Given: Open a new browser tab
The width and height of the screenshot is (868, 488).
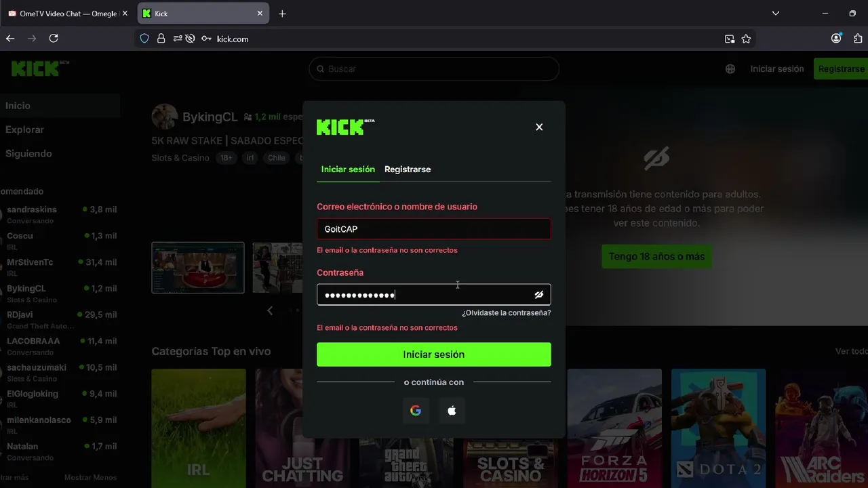Looking at the screenshot, I should click(x=283, y=14).
